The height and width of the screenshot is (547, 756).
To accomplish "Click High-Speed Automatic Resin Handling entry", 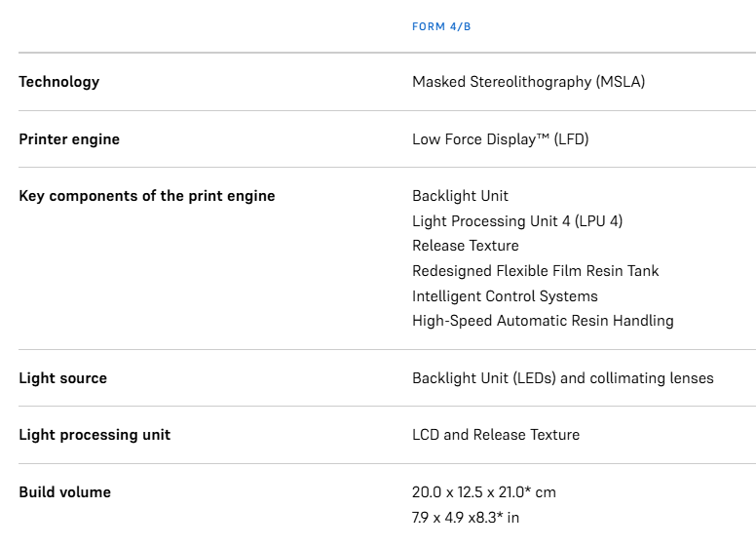I will (x=543, y=321).
